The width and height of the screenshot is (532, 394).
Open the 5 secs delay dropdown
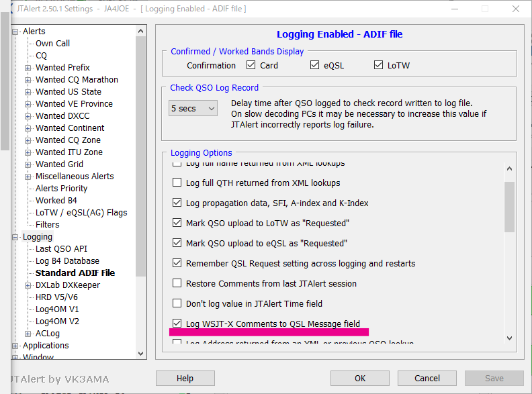(x=193, y=109)
